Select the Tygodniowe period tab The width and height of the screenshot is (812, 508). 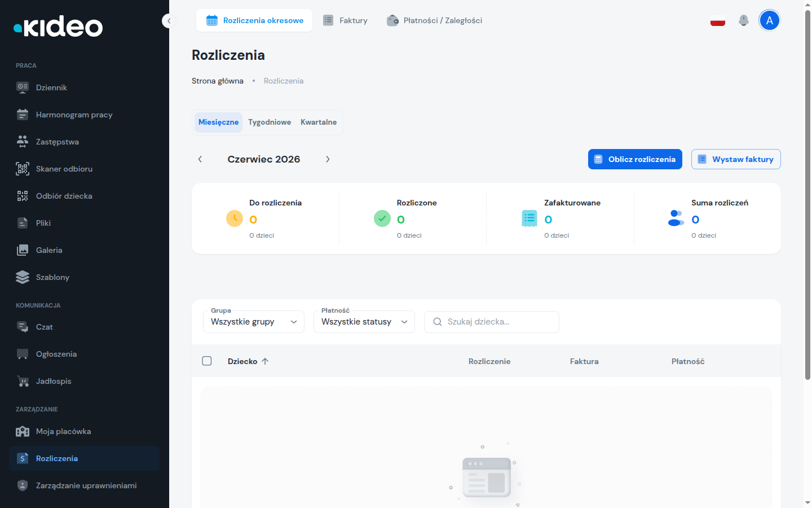(270, 122)
